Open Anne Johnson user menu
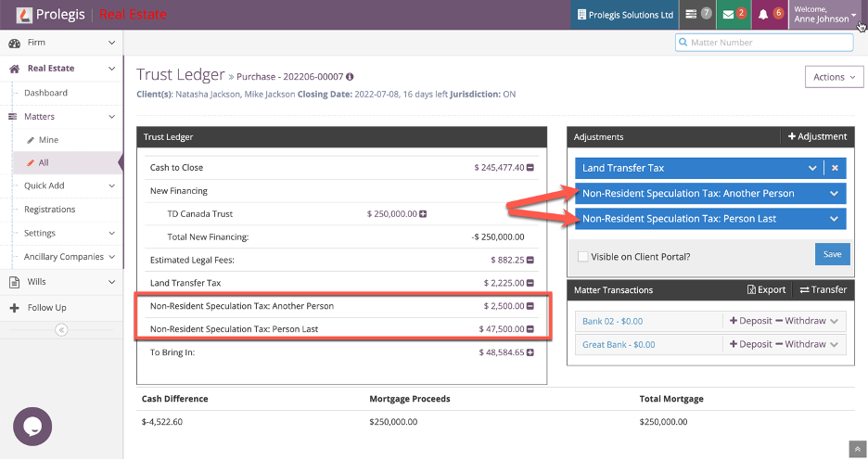This screenshot has width=868, height=460. pos(825,15)
